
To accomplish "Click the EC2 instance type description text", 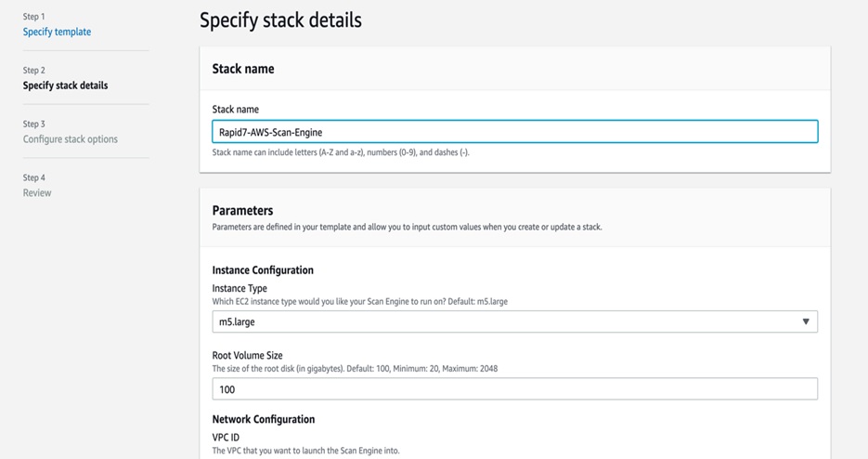I will pyautogui.click(x=360, y=302).
